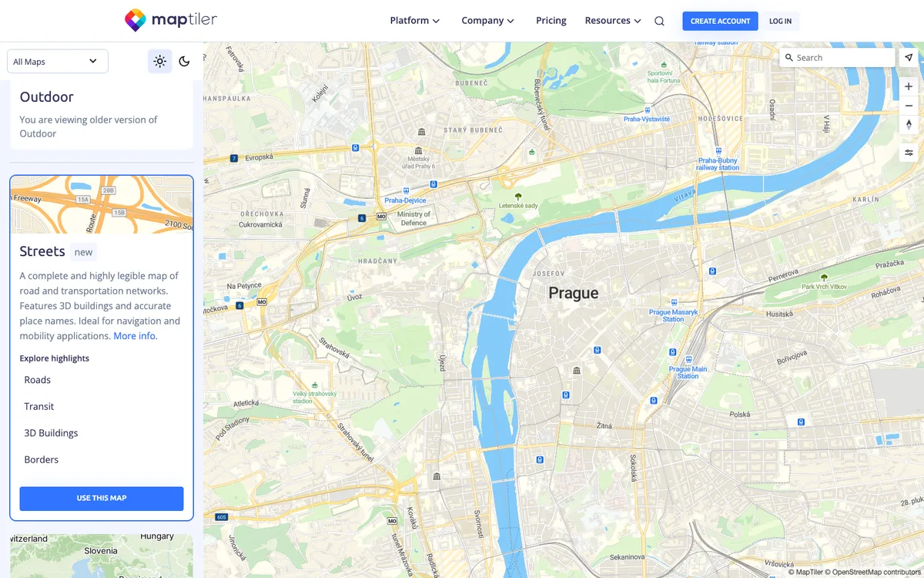The width and height of the screenshot is (924, 578).
Task: Click the Holešovice district label
Action: 721,119
